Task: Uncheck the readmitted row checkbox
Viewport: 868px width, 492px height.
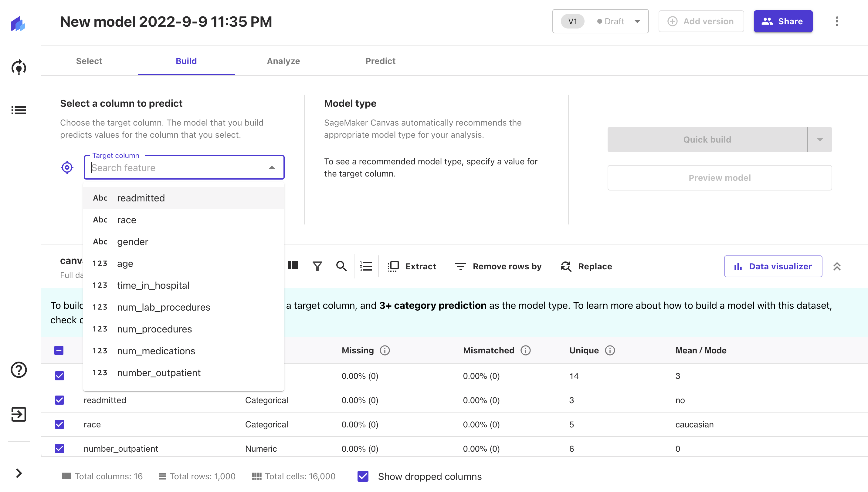Action: click(x=59, y=400)
